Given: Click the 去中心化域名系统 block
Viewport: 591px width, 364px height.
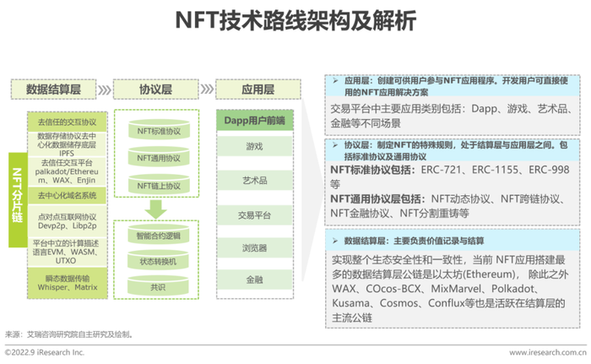Looking at the screenshot, I should point(67,195).
